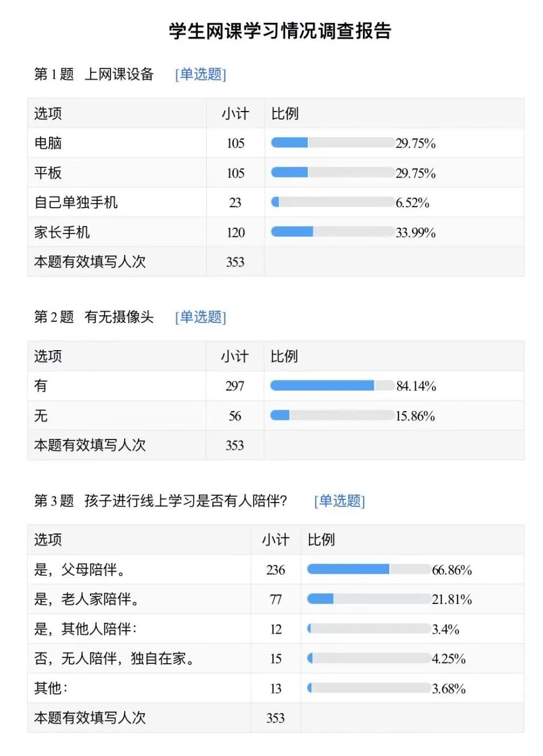Click the 比例 header in question 3 table
The image size is (543, 756).
pyautogui.click(x=321, y=539)
